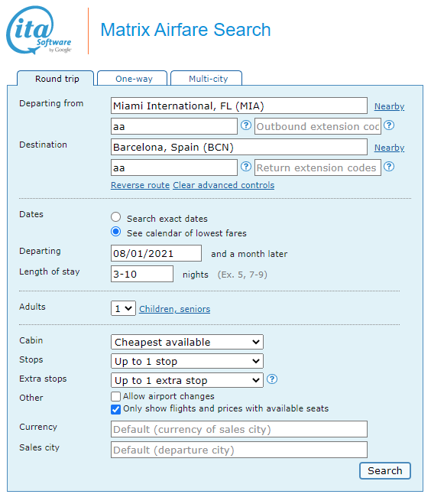Open help icon next to destination routing codes
431x504 pixels.
tap(246, 167)
